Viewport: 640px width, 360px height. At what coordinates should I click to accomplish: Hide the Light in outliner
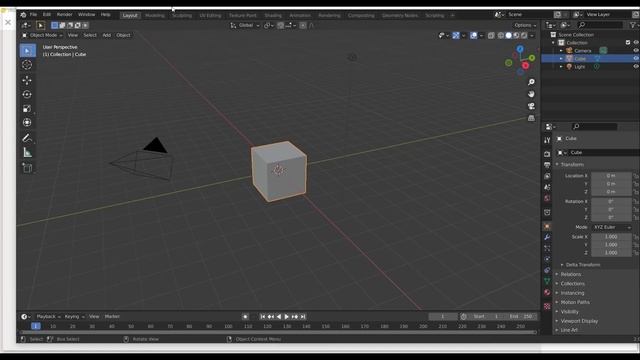click(x=636, y=67)
